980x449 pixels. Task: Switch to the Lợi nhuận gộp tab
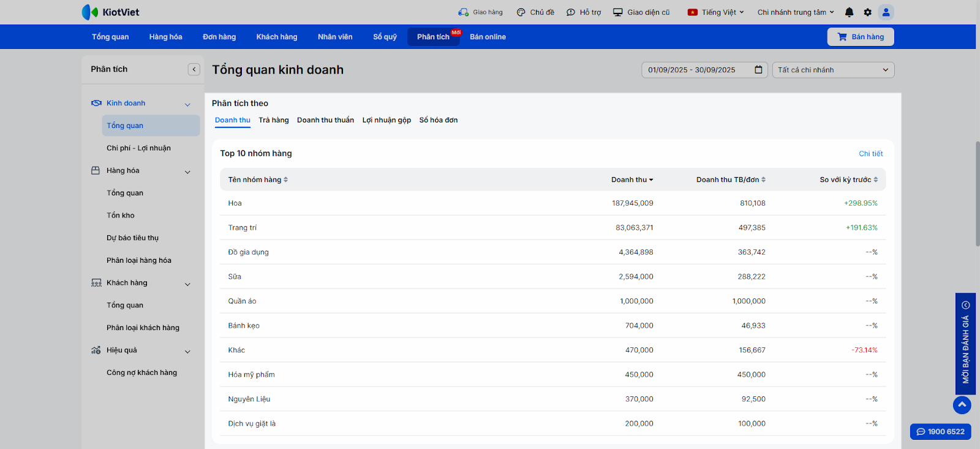pos(386,120)
